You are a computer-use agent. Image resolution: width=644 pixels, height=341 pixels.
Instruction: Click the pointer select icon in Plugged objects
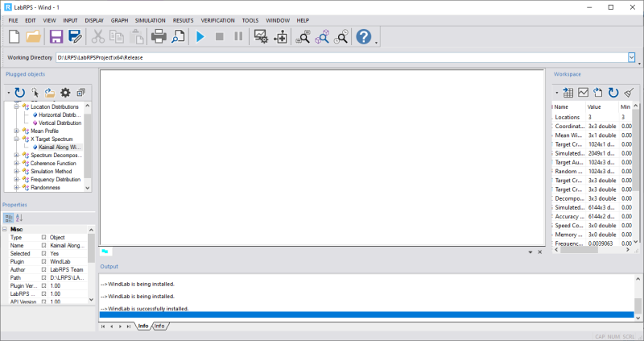click(x=35, y=93)
